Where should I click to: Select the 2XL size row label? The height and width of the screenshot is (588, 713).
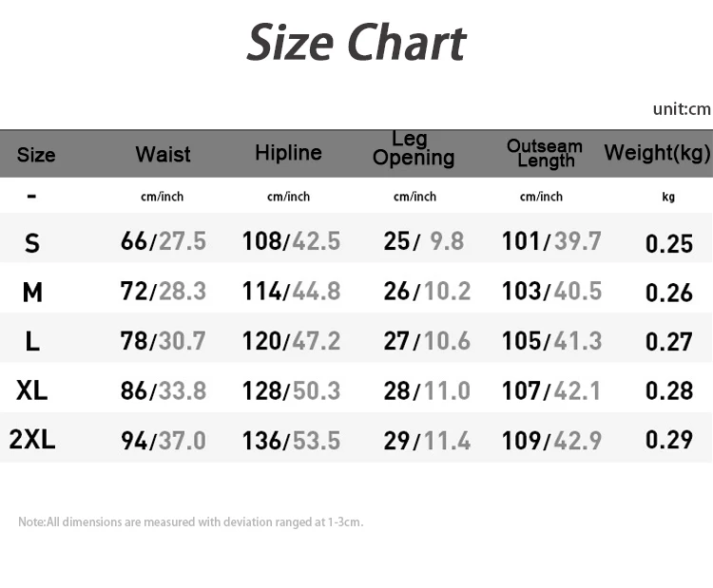(x=32, y=440)
